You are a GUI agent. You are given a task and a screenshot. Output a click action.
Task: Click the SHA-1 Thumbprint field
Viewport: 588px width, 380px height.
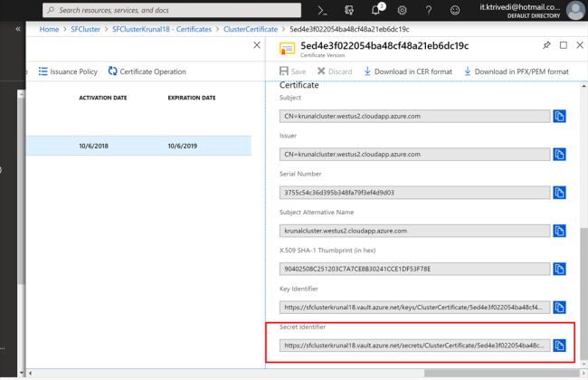[414, 269]
